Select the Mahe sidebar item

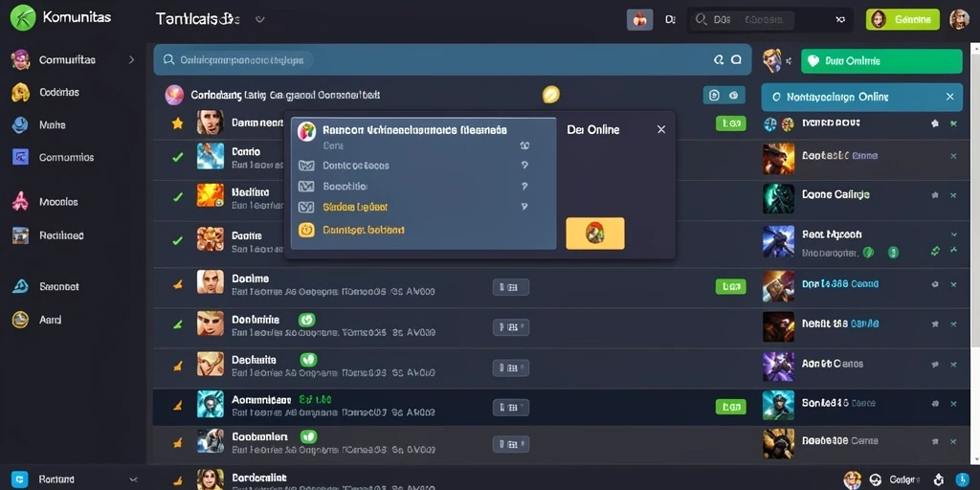(x=52, y=125)
